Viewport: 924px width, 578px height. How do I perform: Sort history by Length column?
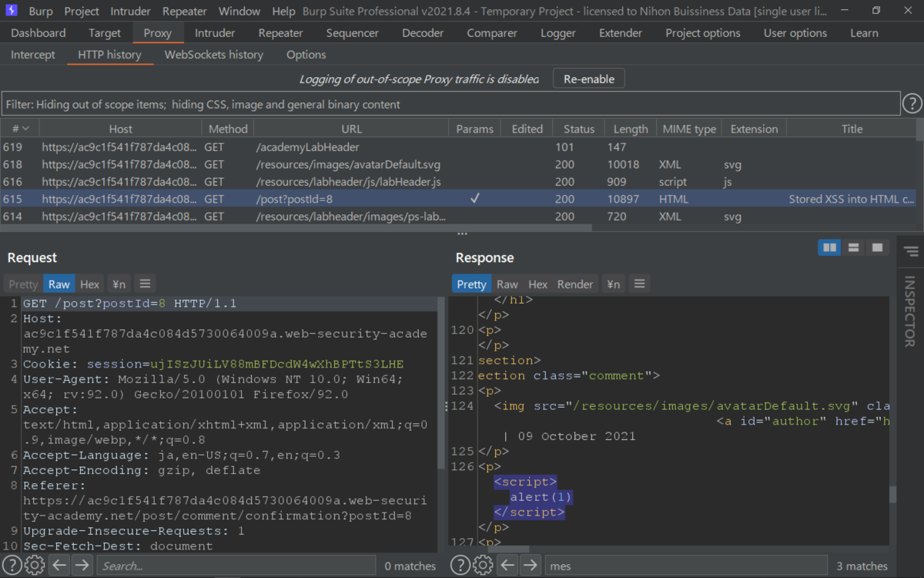[x=631, y=129]
